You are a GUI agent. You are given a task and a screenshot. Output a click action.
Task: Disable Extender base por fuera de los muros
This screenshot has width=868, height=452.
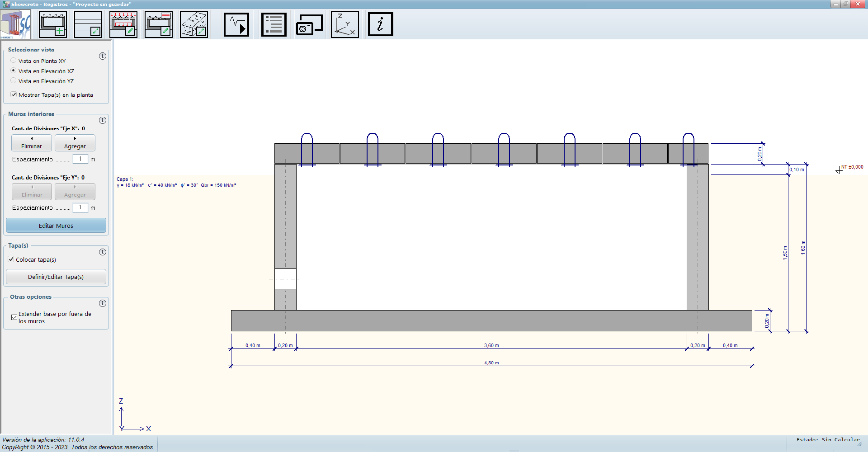pyautogui.click(x=14, y=317)
